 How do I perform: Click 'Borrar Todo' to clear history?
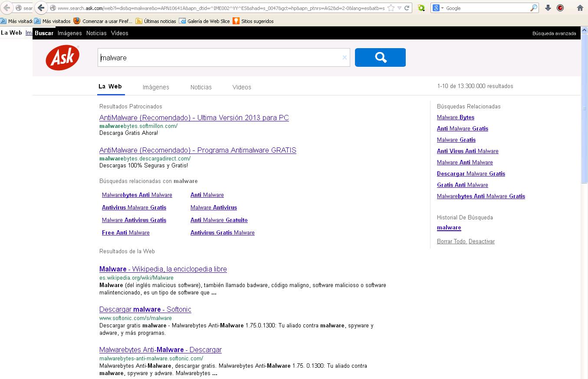(x=451, y=242)
